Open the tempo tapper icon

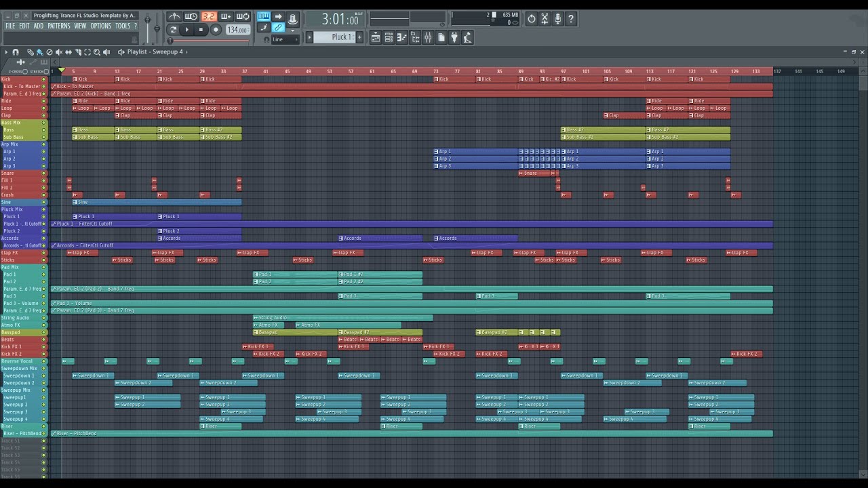coord(467,37)
